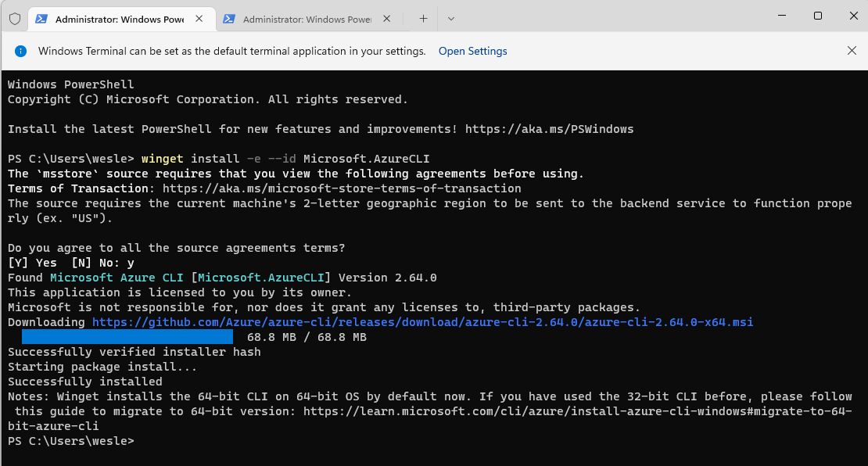Click 'Starting package install...' line
Screen dimensions: 868x466
pyautogui.click(x=102, y=367)
